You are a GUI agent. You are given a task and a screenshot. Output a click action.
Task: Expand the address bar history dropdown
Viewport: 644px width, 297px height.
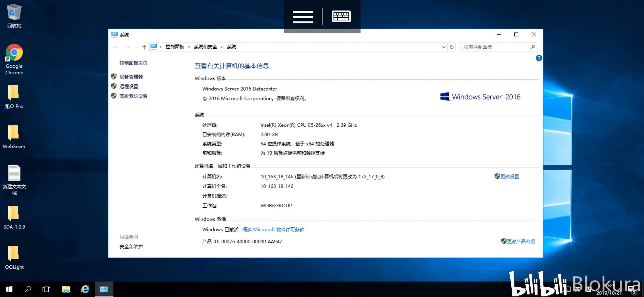[444, 47]
